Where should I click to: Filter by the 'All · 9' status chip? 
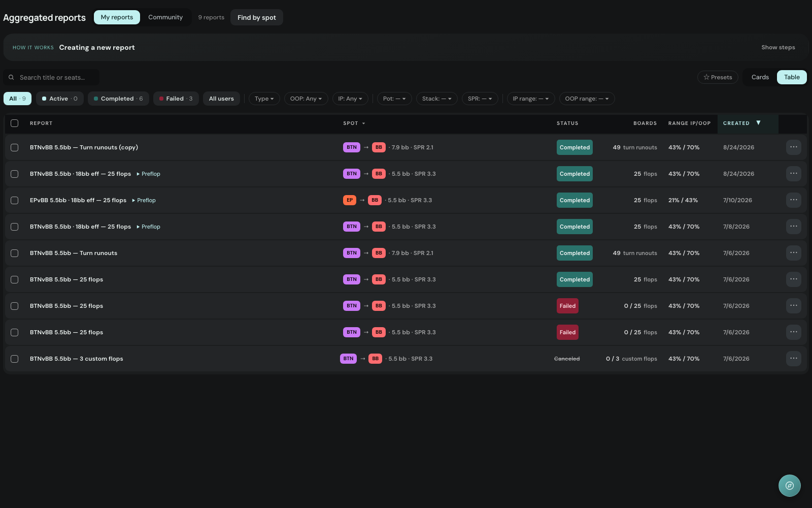18,99
